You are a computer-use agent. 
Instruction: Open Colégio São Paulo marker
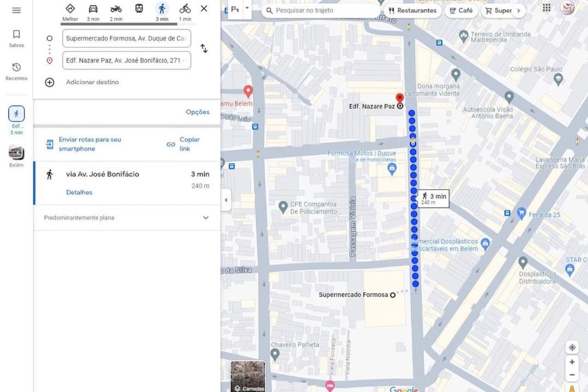click(x=559, y=79)
